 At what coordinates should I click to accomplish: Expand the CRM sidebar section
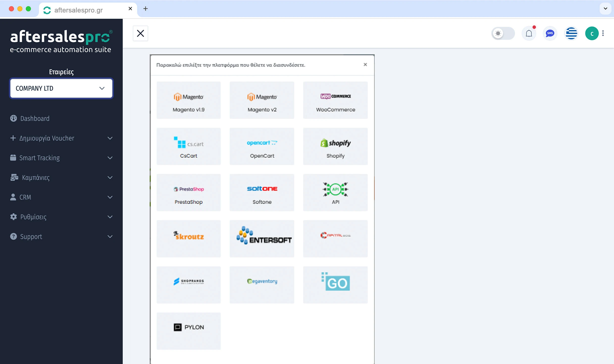tap(61, 197)
